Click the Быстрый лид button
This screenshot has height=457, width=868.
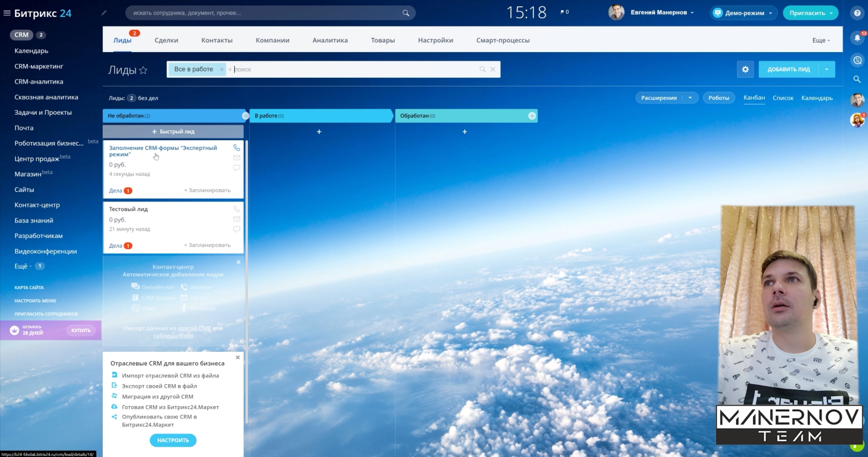[173, 132]
